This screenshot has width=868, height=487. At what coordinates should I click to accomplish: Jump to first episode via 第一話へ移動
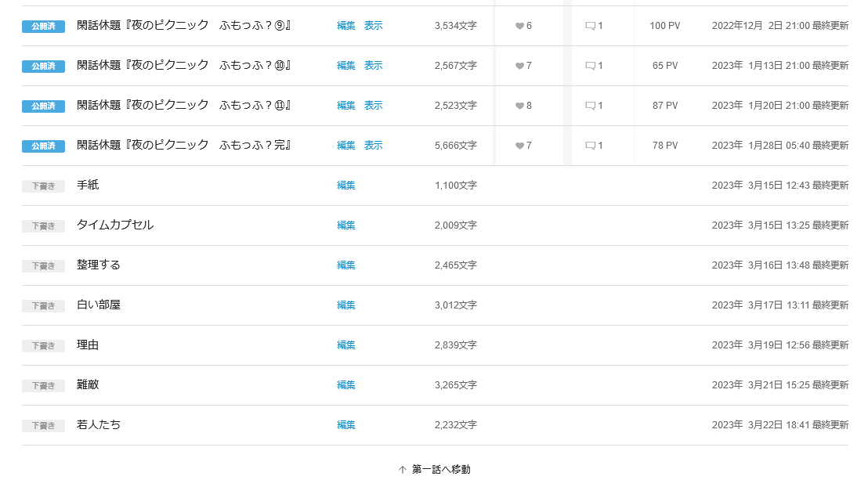point(434,470)
